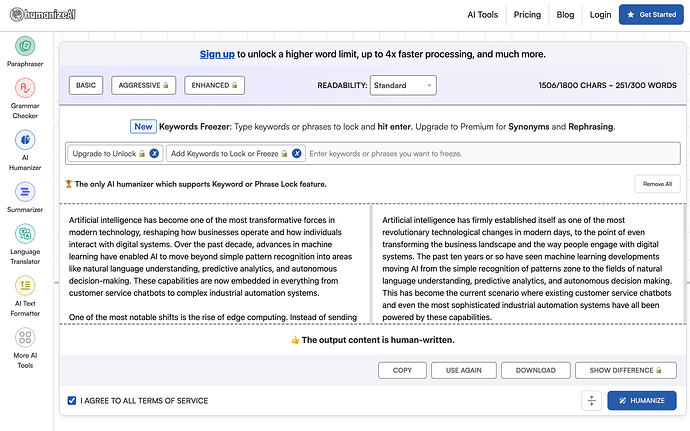The width and height of the screenshot is (690, 431).
Task: Open the Login page
Action: pyautogui.click(x=600, y=15)
